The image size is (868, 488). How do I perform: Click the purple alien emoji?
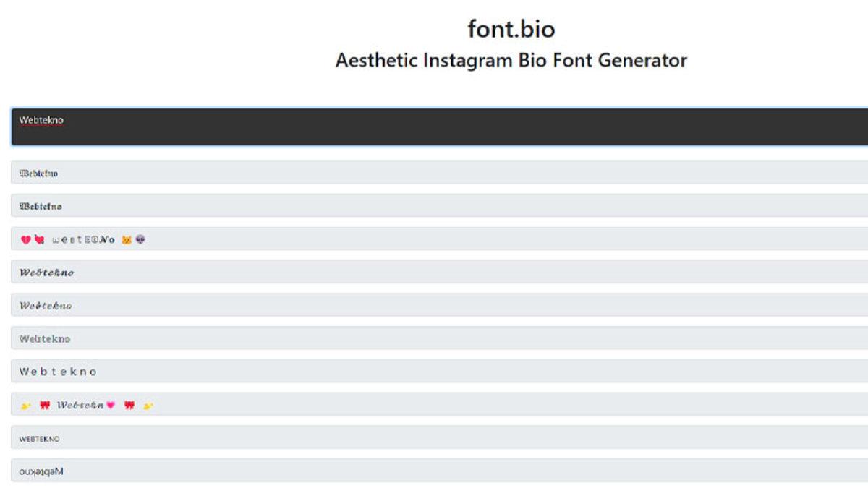pyautogui.click(x=140, y=240)
